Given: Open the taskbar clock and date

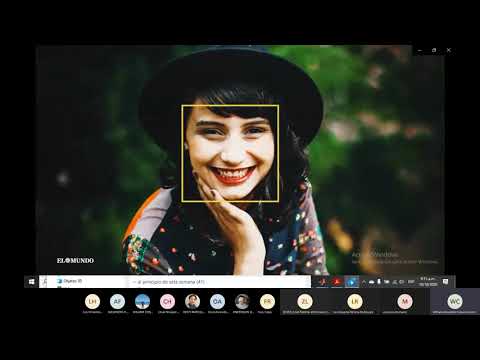Looking at the screenshot, I should click(x=428, y=282).
